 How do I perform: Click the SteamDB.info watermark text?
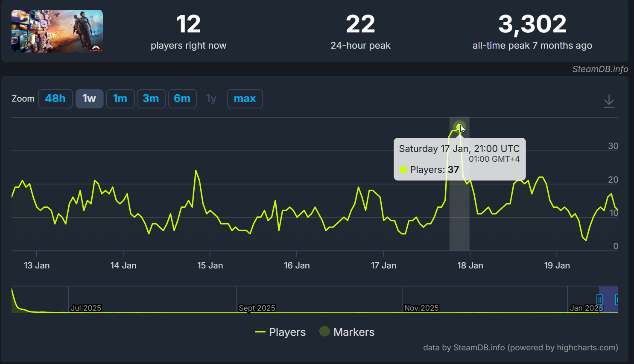click(x=600, y=69)
